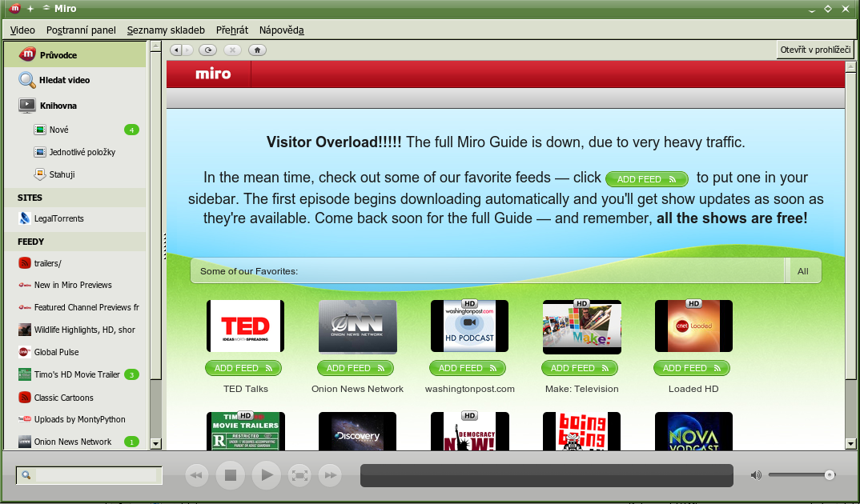The height and width of the screenshot is (504, 860).
Task: Add the washingtonpost.com feed
Action: click(x=468, y=368)
